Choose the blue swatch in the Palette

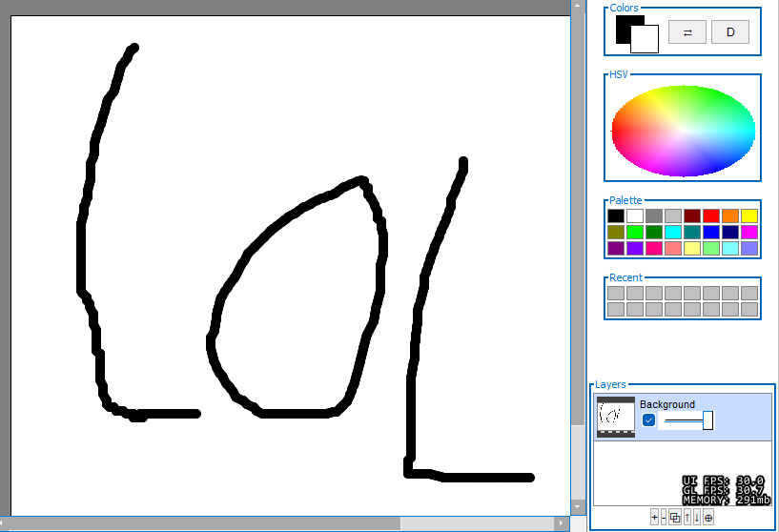711,232
